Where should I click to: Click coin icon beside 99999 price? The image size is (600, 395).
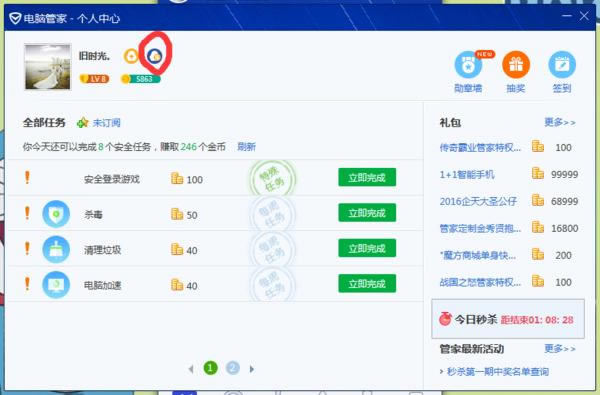(538, 173)
